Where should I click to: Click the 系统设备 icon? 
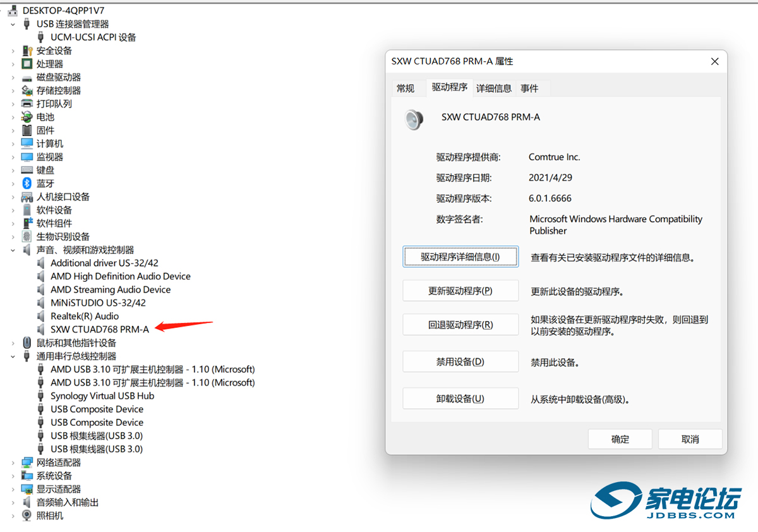[27, 476]
